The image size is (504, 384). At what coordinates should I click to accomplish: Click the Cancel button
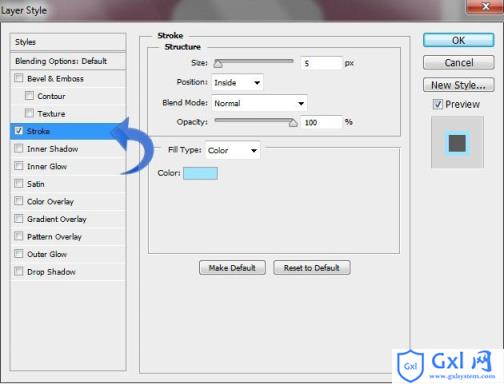click(458, 63)
